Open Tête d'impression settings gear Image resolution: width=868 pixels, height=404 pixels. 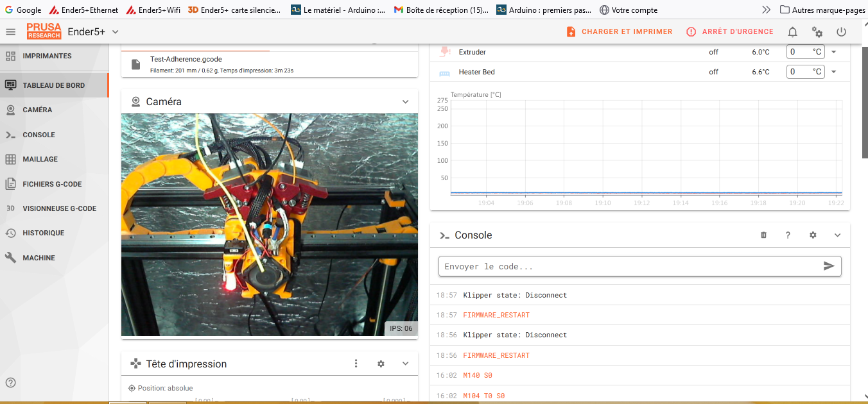pyautogui.click(x=381, y=364)
